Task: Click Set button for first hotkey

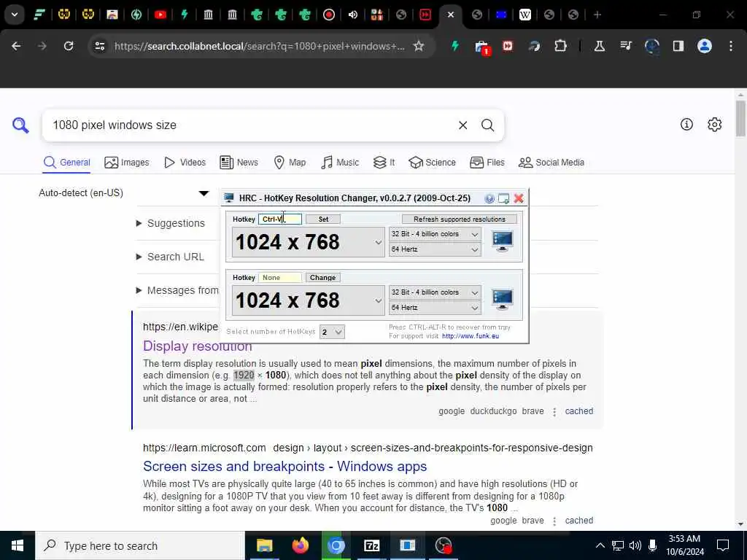Action: 323,219
